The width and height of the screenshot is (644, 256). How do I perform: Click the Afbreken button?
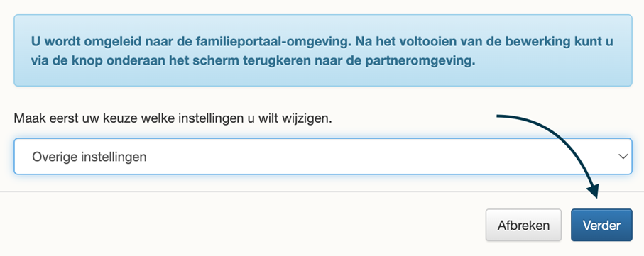[x=523, y=225]
